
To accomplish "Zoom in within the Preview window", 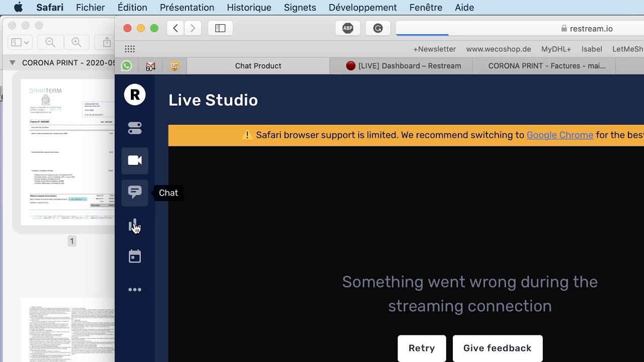I will pyautogui.click(x=76, y=42).
